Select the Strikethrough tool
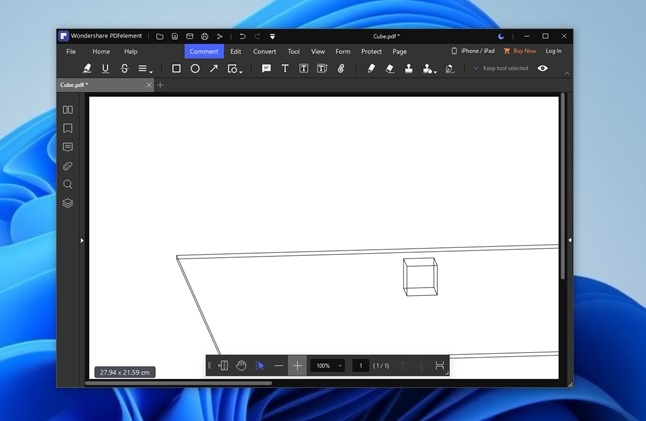This screenshot has width=646, height=421. point(124,68)
